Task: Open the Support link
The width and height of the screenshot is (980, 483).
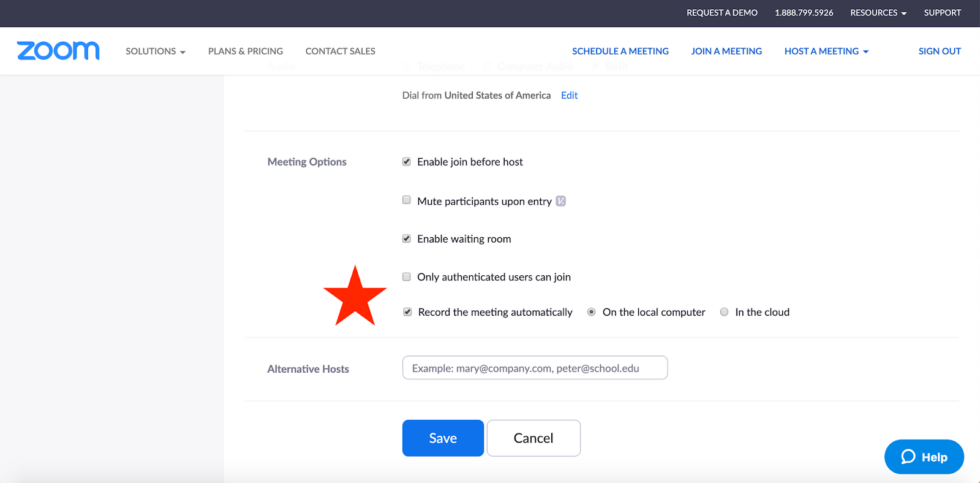Action: pyautogui.click(x=943, y=13)
